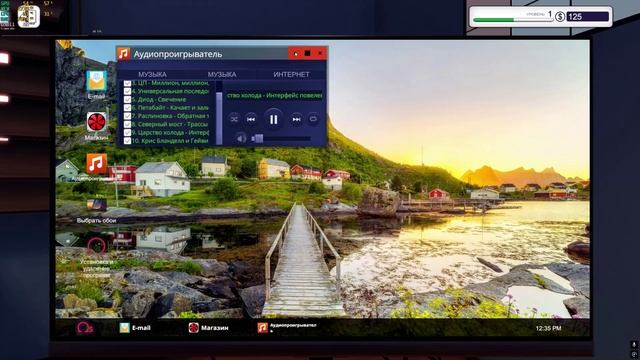Screen dimensions: 640x360
Task: Play track "6. Петабайт - Качает и зали"
Action: [x=170, y=108]
